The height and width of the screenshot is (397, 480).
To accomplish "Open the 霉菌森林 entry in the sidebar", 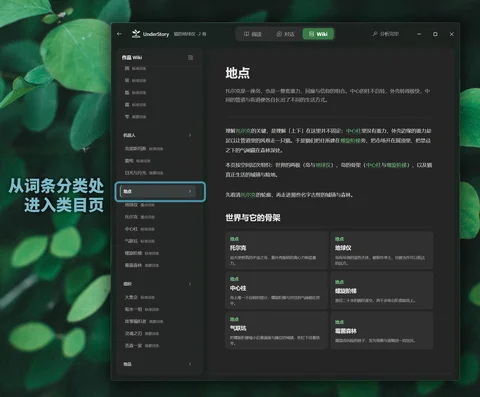I will (x=142, y=265).
